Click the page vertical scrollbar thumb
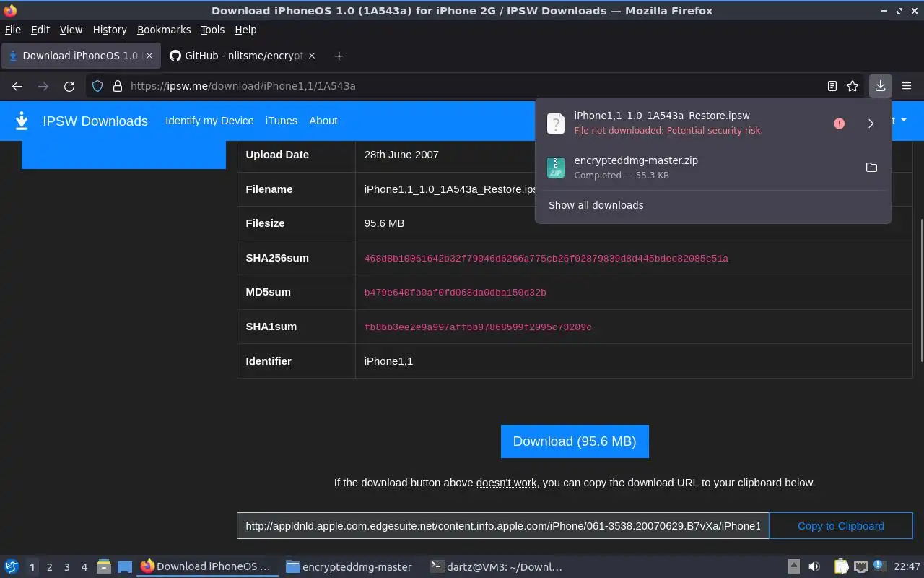Viewport: 924px width, 578px height. (x=920, y=289)
